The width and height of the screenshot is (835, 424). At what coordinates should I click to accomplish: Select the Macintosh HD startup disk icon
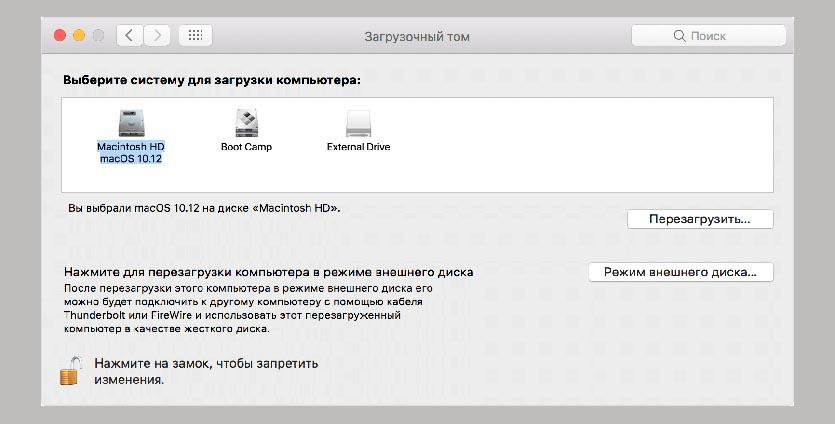pyautogui.click(x=131, y=123)
